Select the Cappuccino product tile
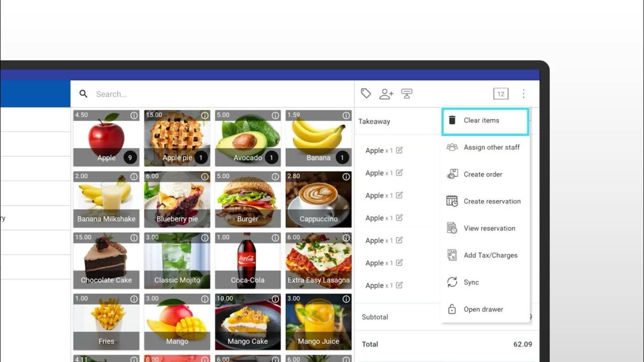 coord(318,200)
